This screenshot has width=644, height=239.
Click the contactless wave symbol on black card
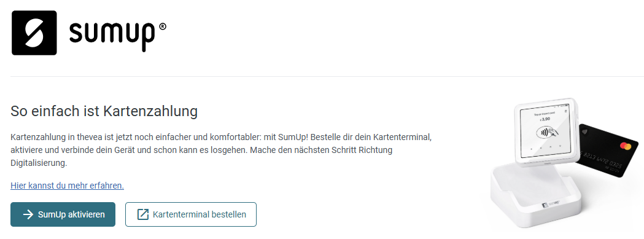[584, 133]
